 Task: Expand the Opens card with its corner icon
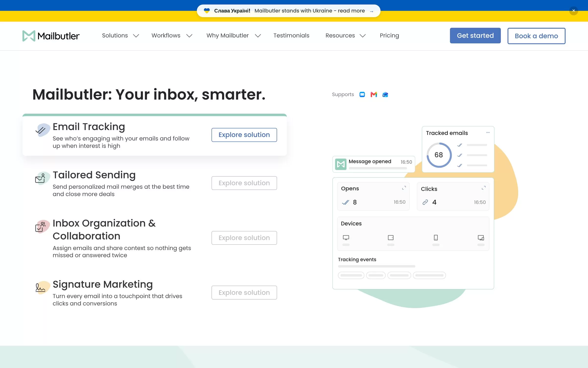coord(404,188)
